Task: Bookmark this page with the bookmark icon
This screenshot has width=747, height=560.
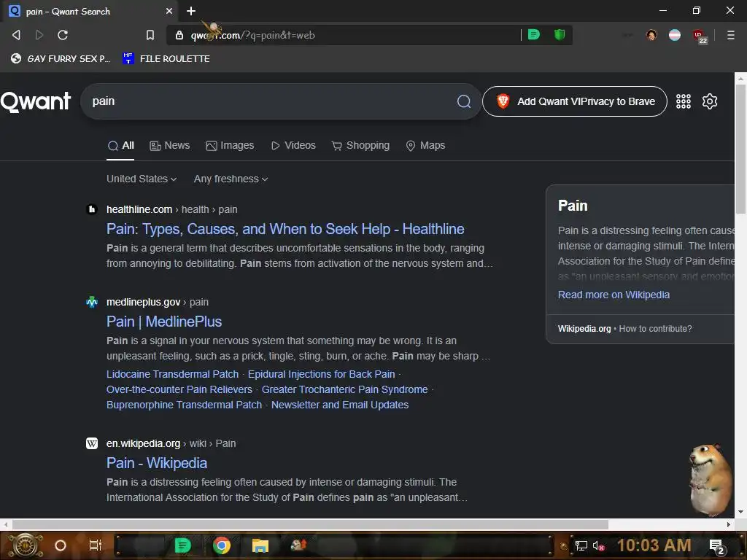Action: [x=150, y=35]
